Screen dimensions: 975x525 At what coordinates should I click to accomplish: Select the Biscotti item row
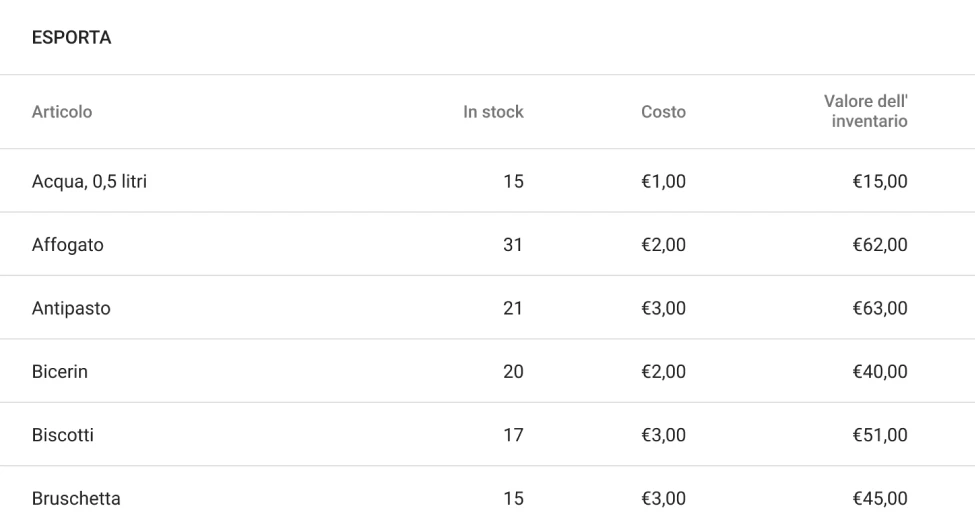pos(63,435)
